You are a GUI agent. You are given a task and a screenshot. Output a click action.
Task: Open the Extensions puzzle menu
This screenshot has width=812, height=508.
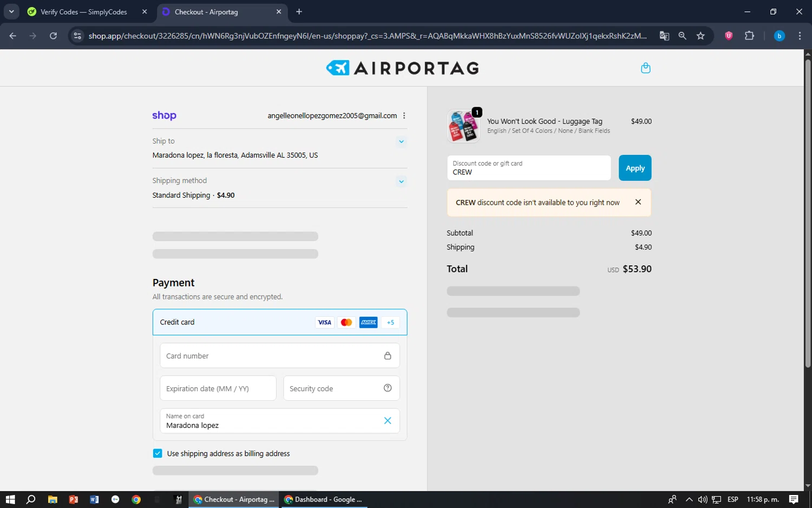point(749,36)
